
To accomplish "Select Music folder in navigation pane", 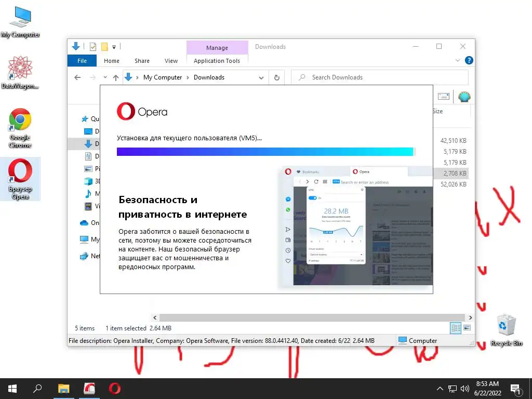I will tap(91, 194).
